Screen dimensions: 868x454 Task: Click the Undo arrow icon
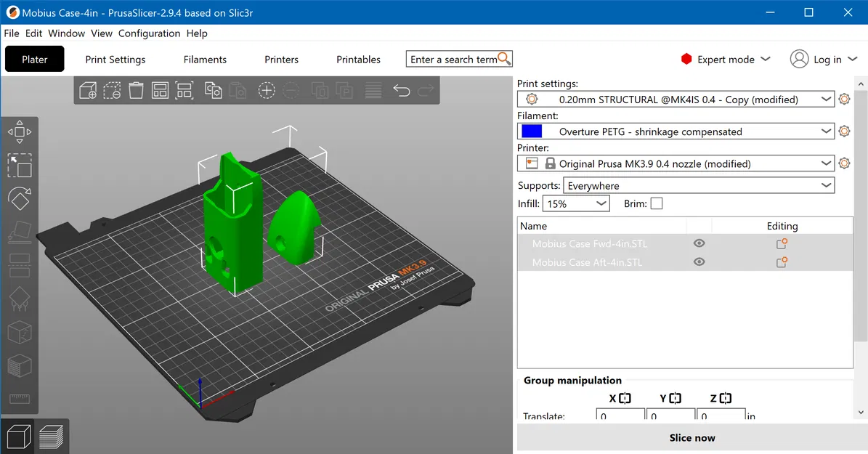pos(402,90)
